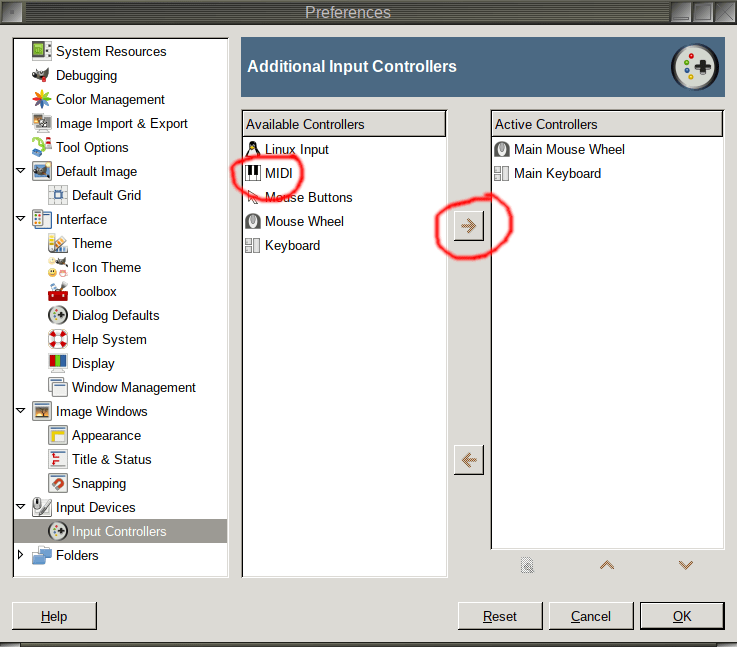Viewport: 737px width, 647px height.
Task: Click the Dialog Defaults icon
Action: click(x=57, y=315)
